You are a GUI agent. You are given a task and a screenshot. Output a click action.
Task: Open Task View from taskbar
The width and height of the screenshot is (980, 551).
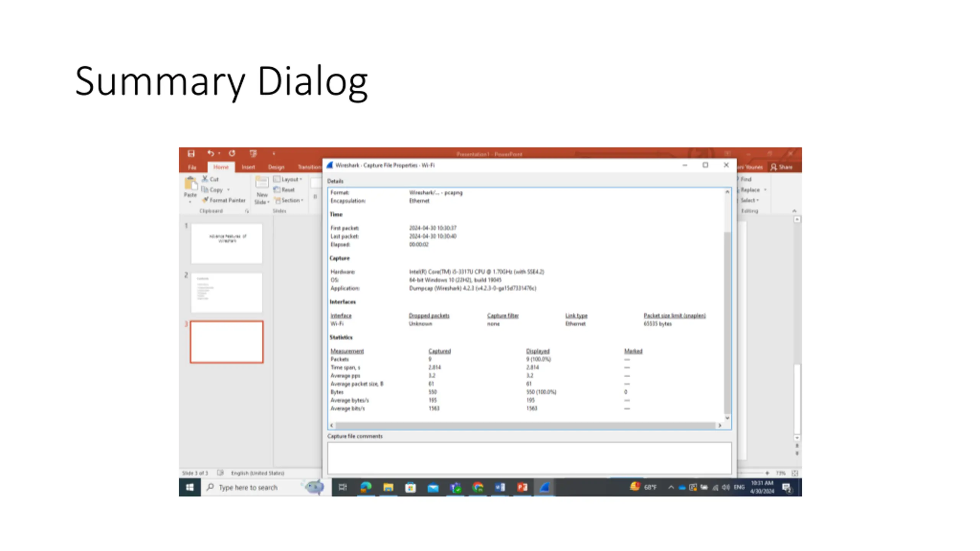[x=343, y=487]
